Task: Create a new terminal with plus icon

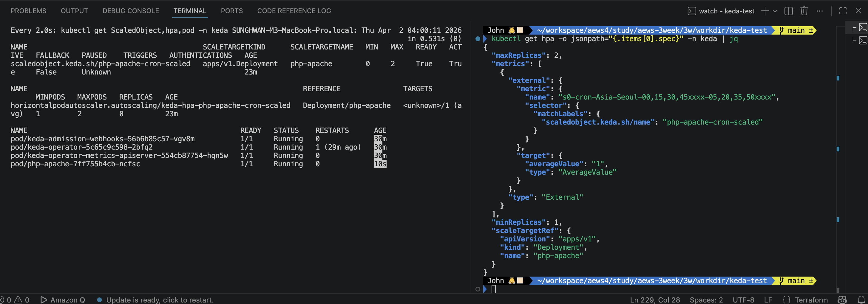Action: coord(765,11)
